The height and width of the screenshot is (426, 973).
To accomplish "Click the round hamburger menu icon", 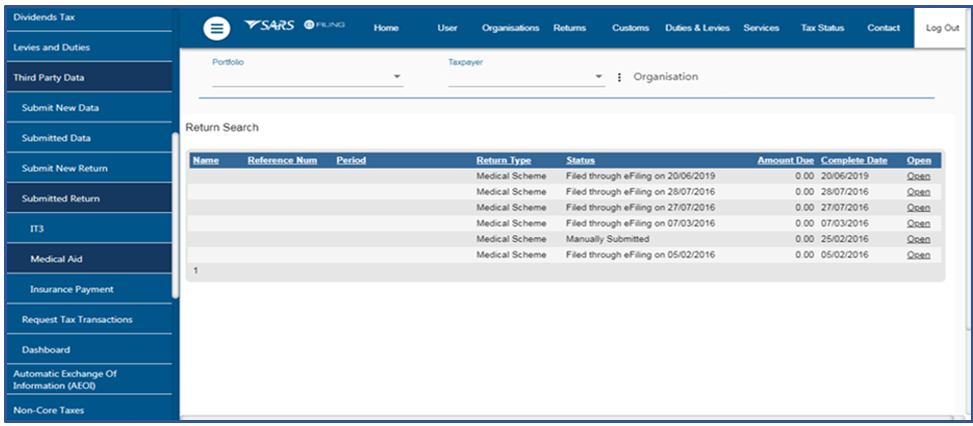I will click(x=217, y=29).
